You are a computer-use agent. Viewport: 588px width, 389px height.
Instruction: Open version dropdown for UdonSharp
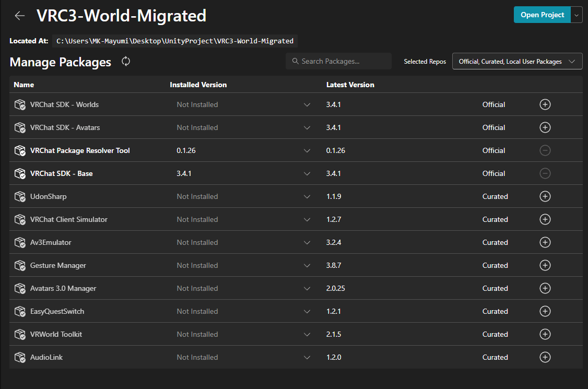point(307,196)
